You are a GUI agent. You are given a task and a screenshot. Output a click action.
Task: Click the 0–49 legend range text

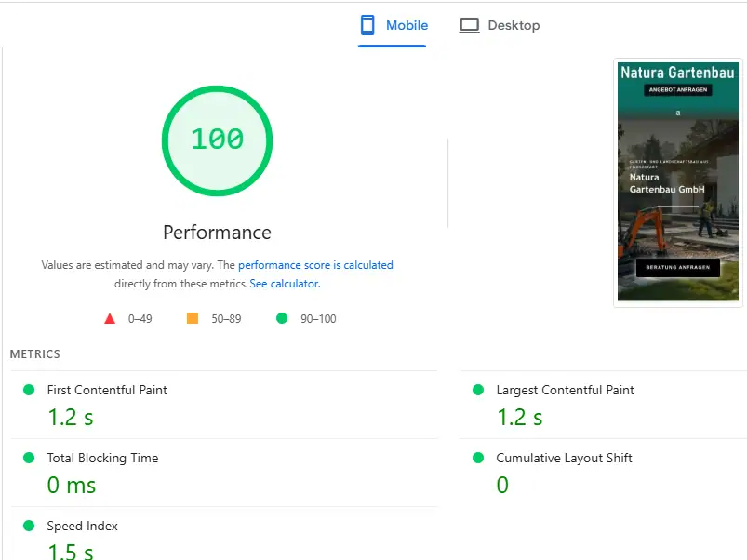pos(140,318)
